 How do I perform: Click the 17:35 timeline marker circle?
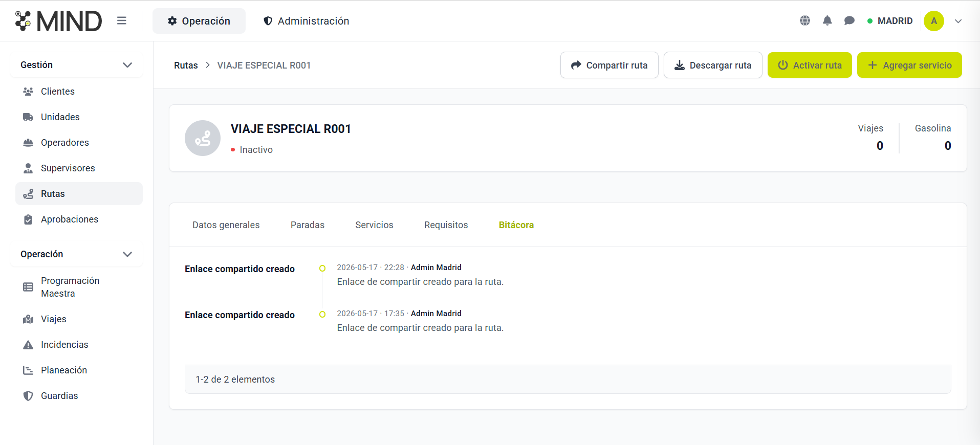[x=322, y=314]
